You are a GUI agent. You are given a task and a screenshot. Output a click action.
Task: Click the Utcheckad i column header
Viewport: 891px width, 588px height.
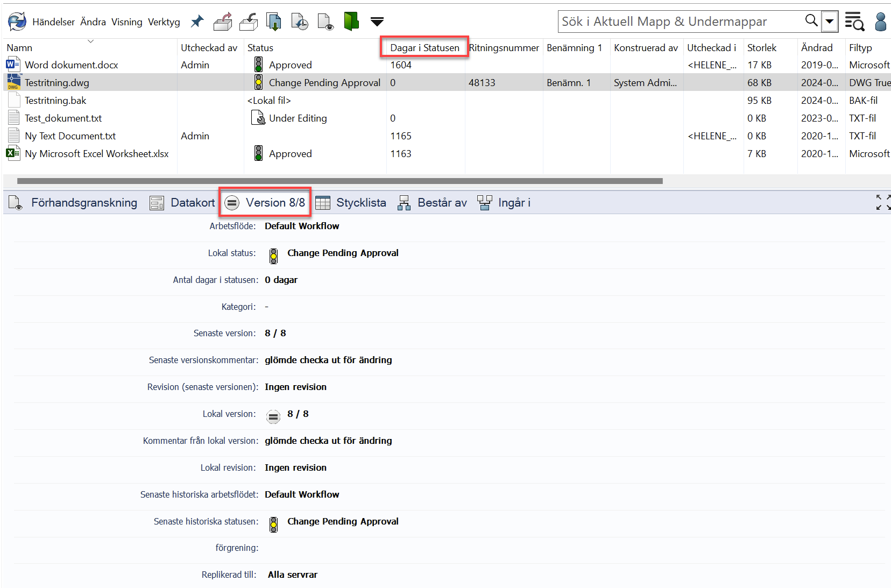[711, 48]
